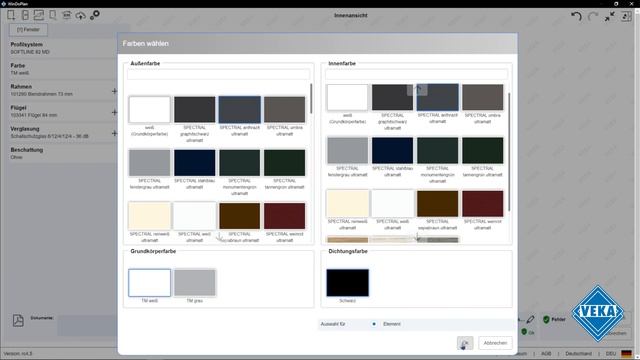This screenshot has width=640, height=360.
Task: Click the second toolbar icon with window sash
Action: (25, 16)
